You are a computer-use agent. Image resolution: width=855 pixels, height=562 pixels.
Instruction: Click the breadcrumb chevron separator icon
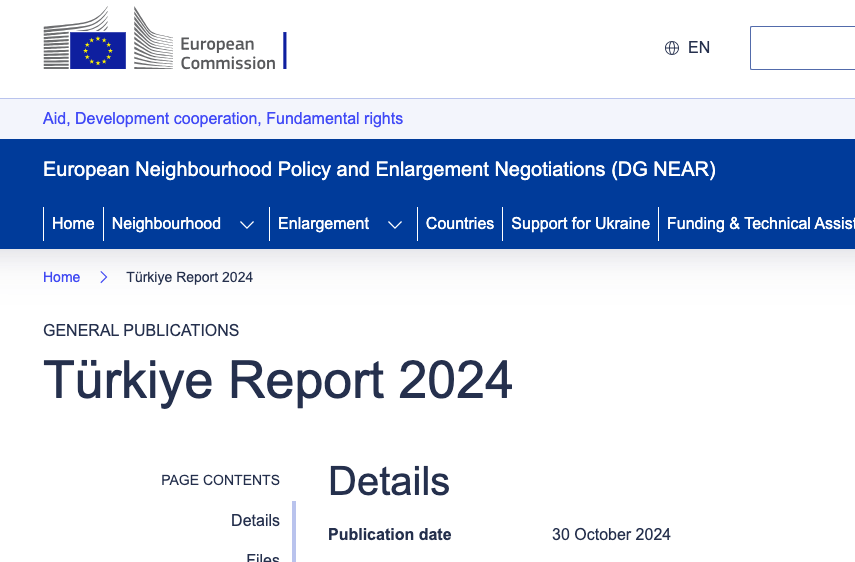104,277
